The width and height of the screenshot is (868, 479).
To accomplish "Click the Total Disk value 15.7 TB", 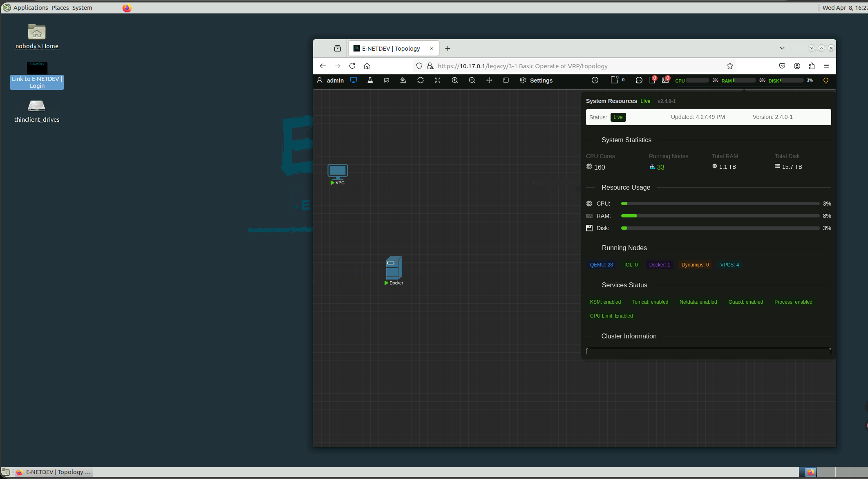I will click(792, 167).
